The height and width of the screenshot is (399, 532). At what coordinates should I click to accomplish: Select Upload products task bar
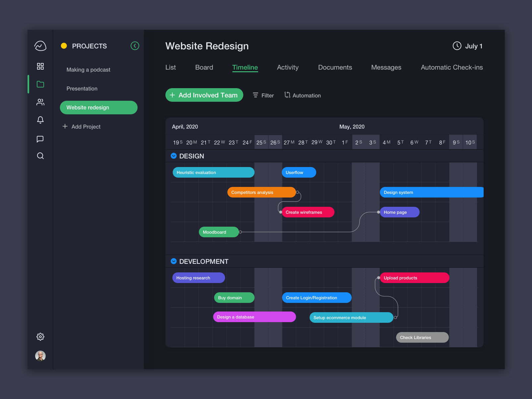415,278
